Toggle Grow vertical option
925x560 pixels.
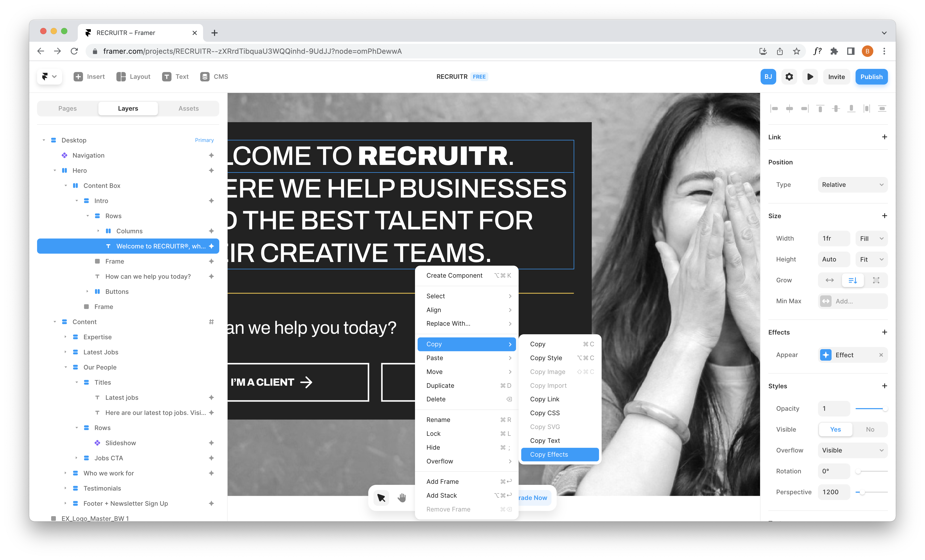tap(852, 280)
